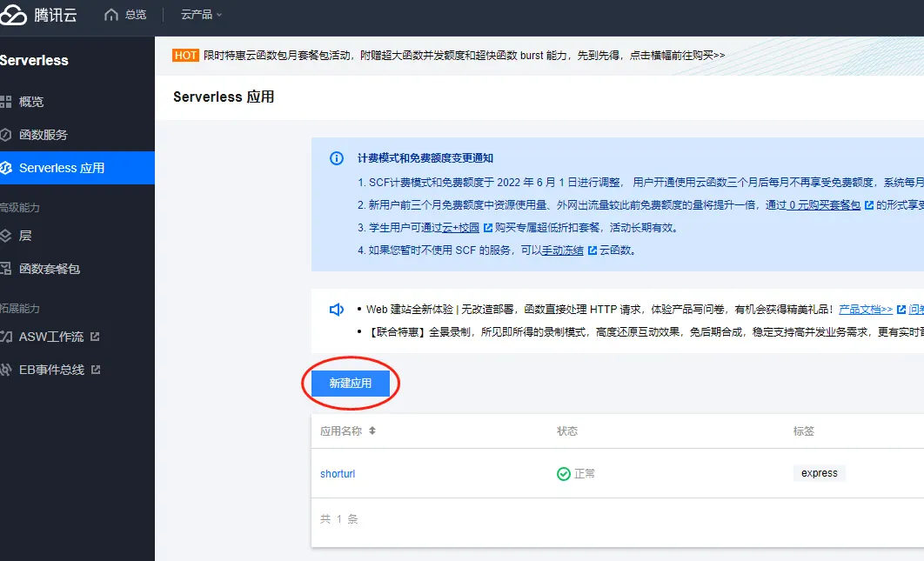Click the 共 1 条 count text
The width and height of the screenshot is (924, 561).
338,519
